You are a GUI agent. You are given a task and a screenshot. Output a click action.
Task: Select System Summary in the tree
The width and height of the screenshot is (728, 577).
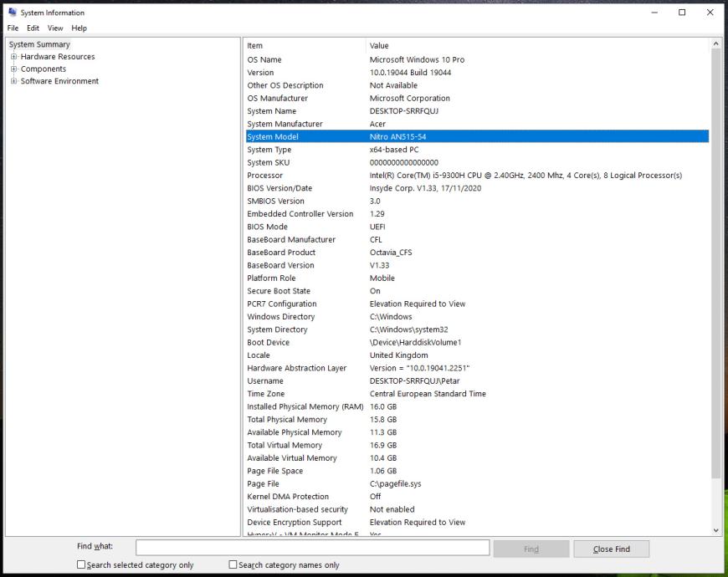pos(39,44)
